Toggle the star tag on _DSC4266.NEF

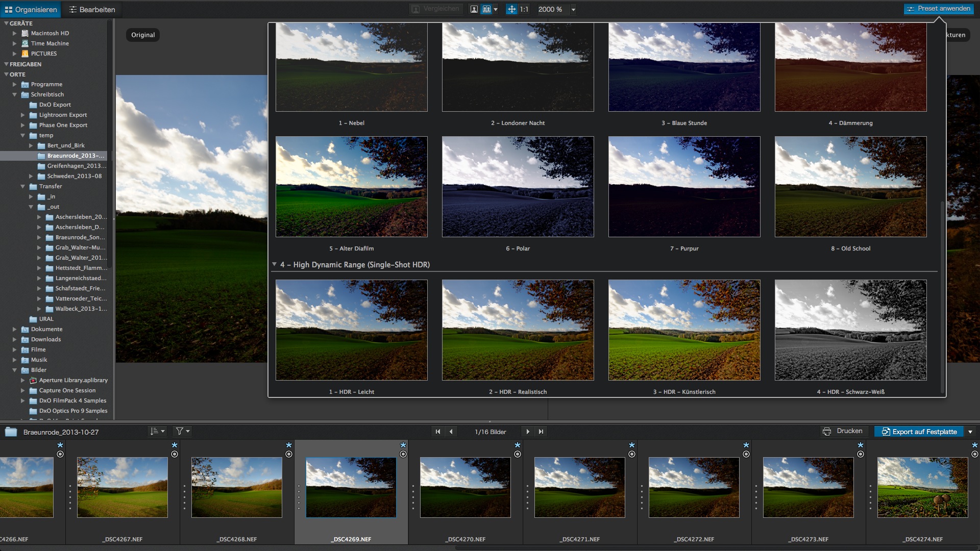60,445
